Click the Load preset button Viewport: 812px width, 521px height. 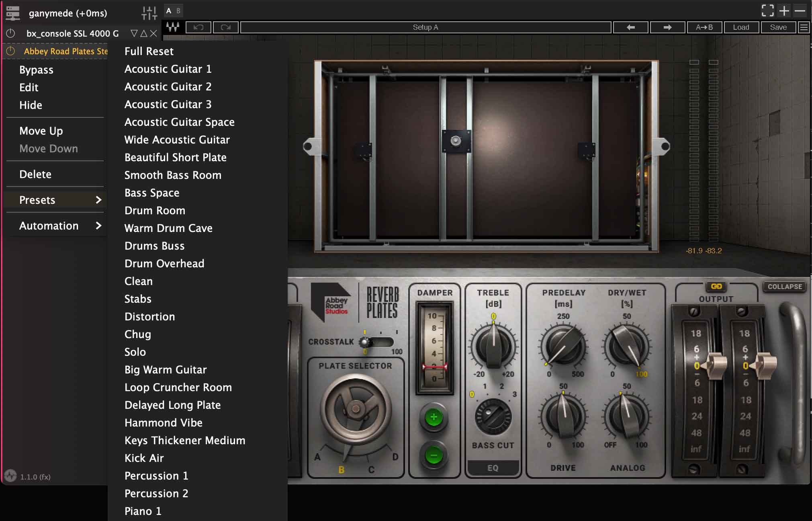(742, 27)
